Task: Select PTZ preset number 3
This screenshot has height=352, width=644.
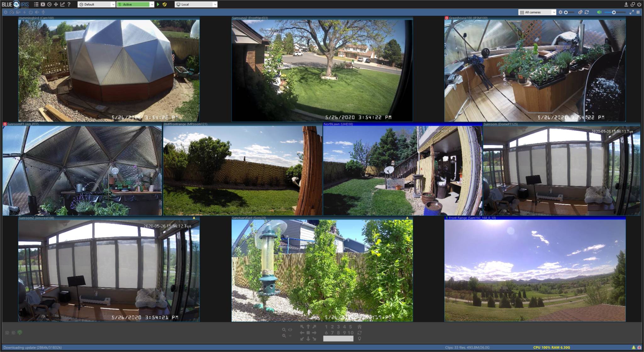Action: pyautogui.click(x=338, y=327)
